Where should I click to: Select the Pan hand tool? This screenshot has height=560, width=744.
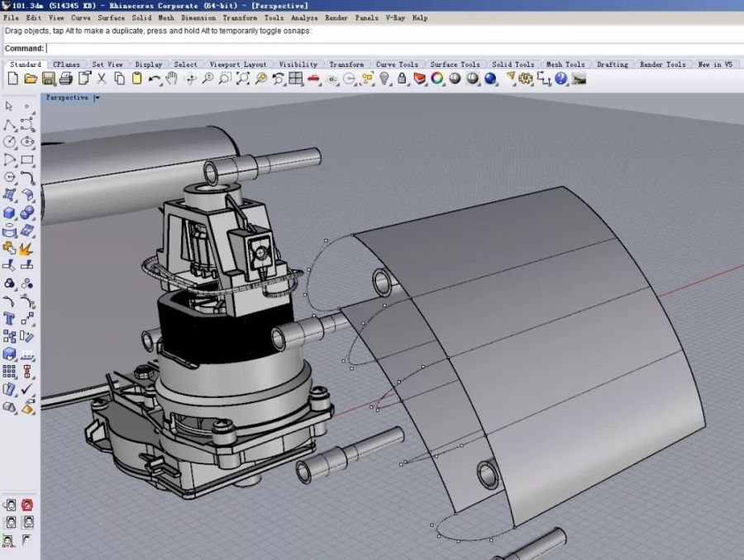(x=172, y=78)
